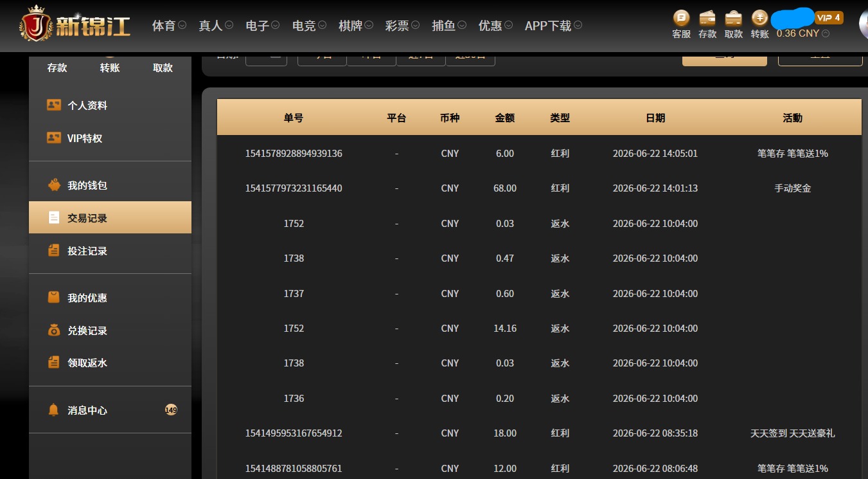Screen dimensions: 868x479
Task: Expand the 0.36 CNY balance dropdown arrow
Action: click(826, 33)
